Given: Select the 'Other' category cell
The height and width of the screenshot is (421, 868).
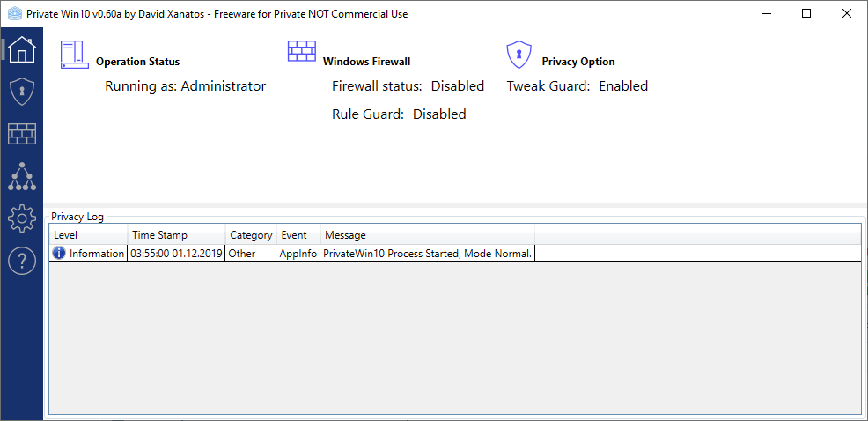Looking at the screenshot, I should (x=251, y=254).
